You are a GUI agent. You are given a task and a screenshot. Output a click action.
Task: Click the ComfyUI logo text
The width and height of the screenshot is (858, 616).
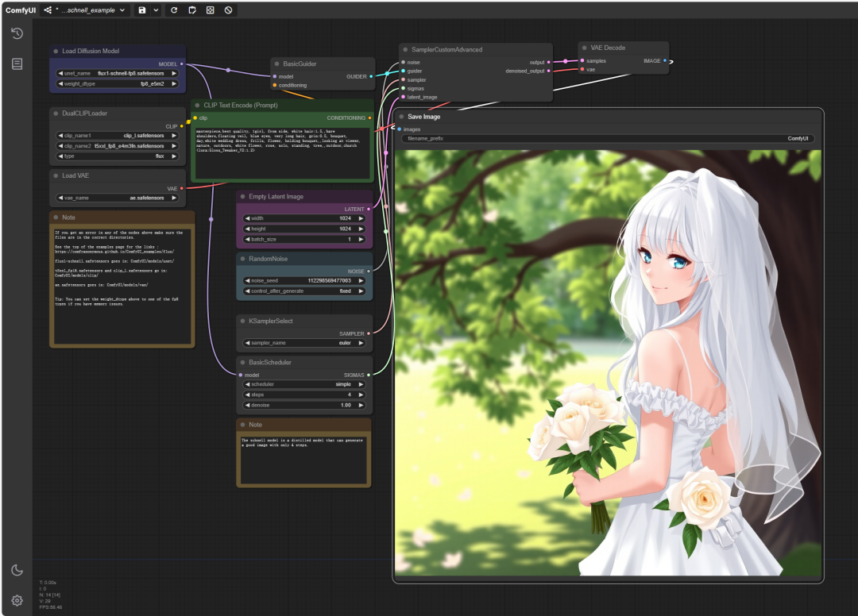(20, 10)
